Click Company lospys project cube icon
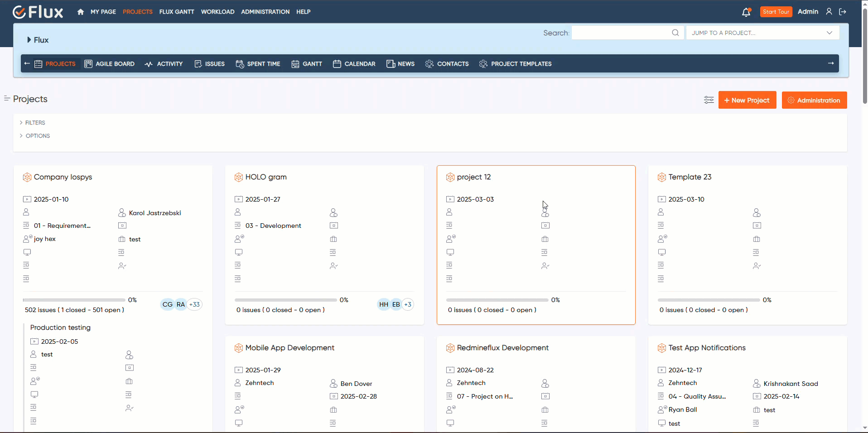 (27, 177)
